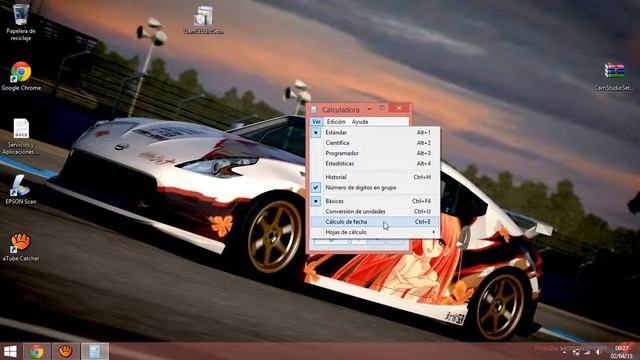
Task: Expand the Hojas de cálculo submenu
Action: point(375,232)
